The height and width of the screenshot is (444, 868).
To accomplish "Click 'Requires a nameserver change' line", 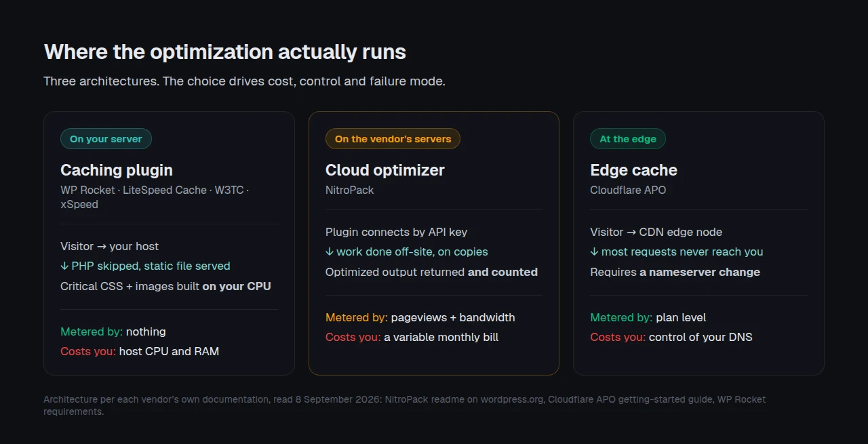I will tap(675, 272).
